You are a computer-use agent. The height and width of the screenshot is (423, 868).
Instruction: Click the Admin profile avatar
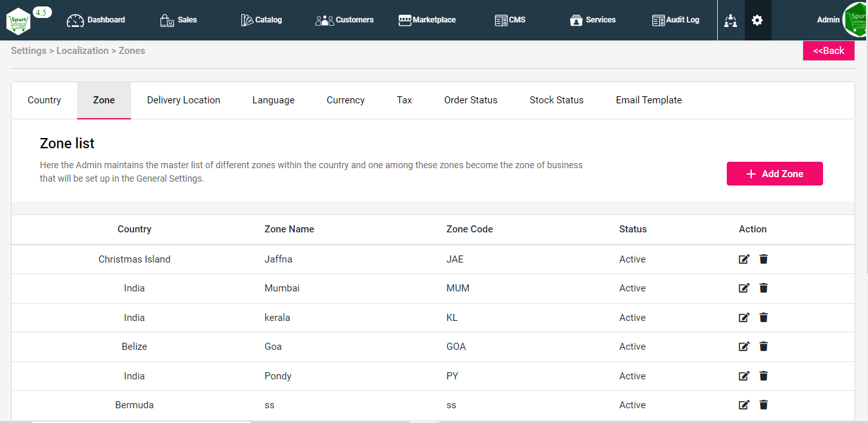coord(856,20)
